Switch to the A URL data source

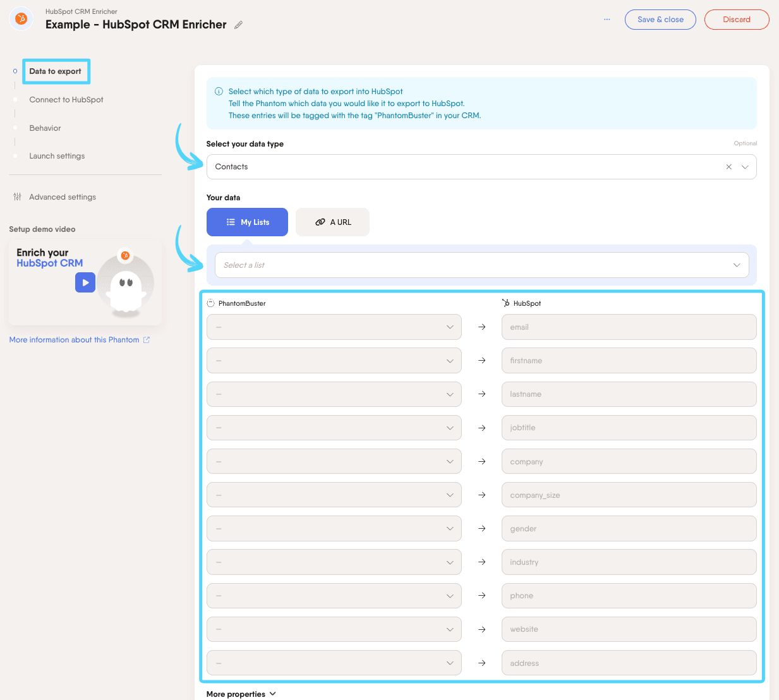(x=332, y=222)
